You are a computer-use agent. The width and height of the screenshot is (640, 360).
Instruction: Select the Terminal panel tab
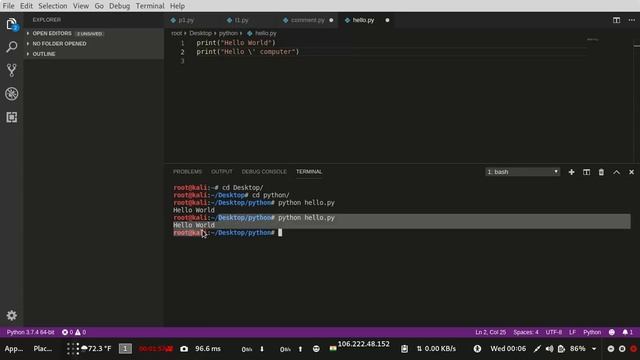click(x=309, y=172)
